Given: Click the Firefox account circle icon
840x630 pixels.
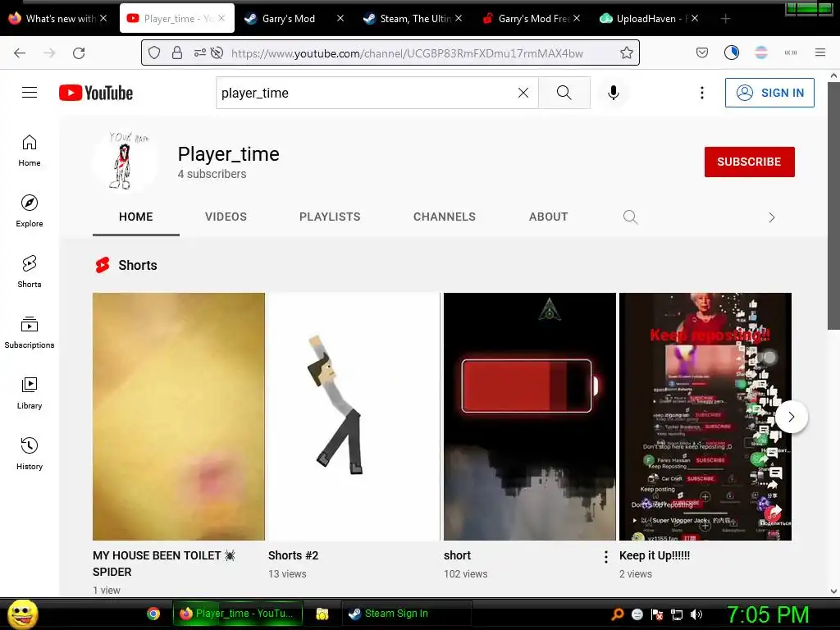Looking at the screenshot, I should [732, 52].
